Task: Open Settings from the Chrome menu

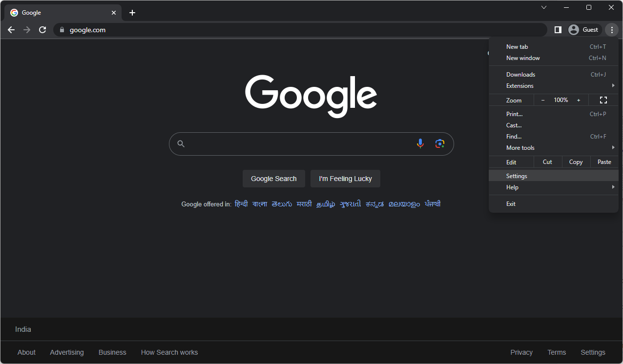Action: [x=517, y=176]
